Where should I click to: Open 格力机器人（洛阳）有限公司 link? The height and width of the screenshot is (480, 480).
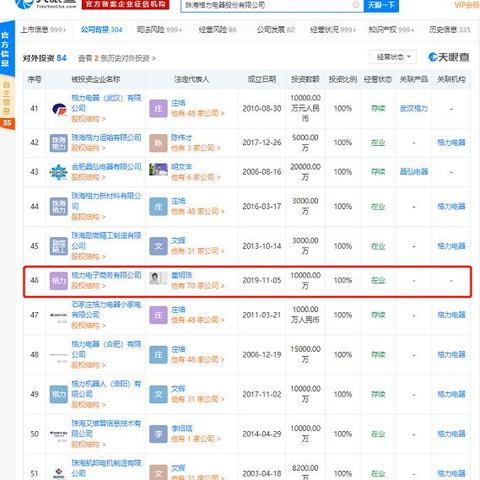[106, 389]
